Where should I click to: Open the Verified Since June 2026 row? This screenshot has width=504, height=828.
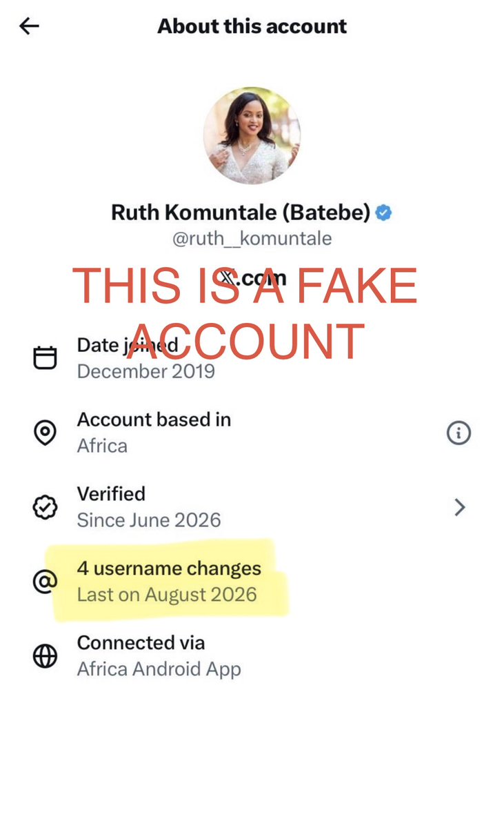pos(252,507)
